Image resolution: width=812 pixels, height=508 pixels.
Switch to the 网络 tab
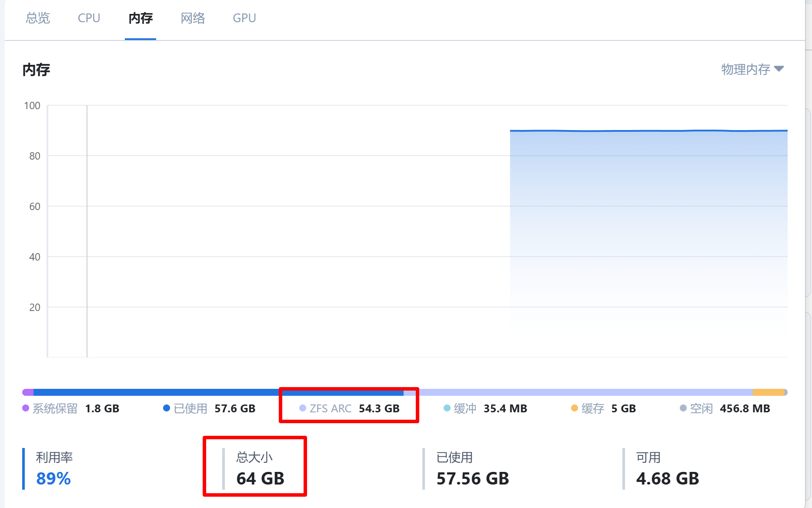pos(193,18)
